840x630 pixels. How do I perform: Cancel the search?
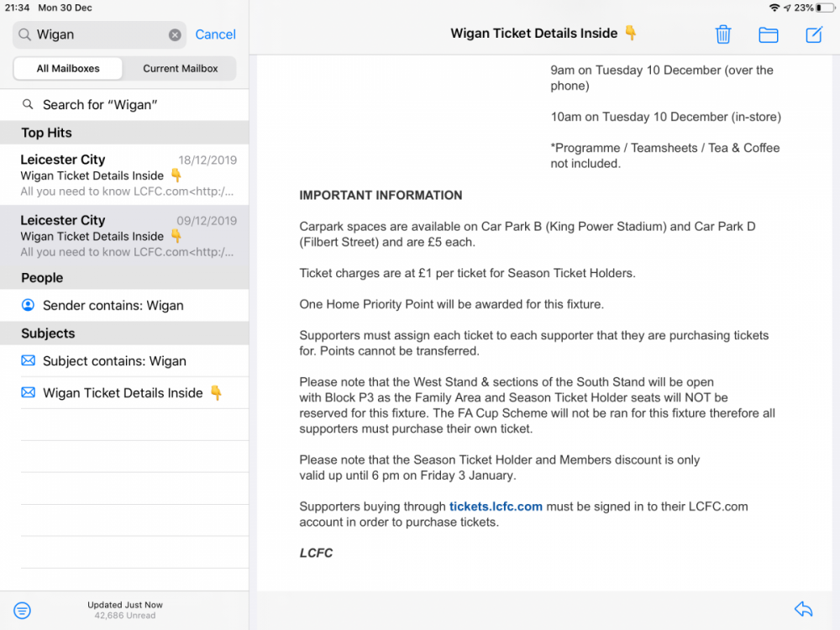[215, 34]
